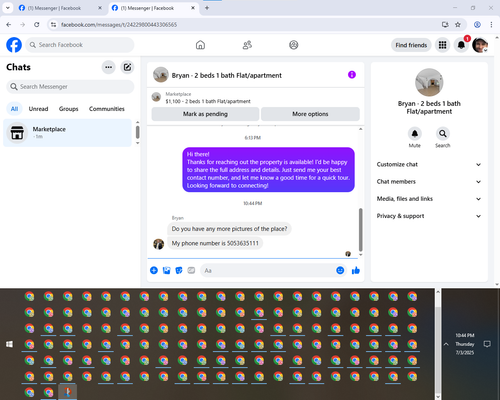This screenshot has width=500, height=400.
Task: Click the message 'Do you have any more pictures'
Action: click(229, 229)
